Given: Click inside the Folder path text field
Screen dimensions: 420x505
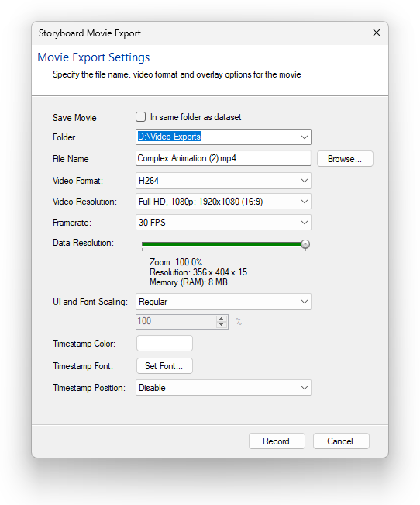Looking at the screenshot, I should 217,137.
